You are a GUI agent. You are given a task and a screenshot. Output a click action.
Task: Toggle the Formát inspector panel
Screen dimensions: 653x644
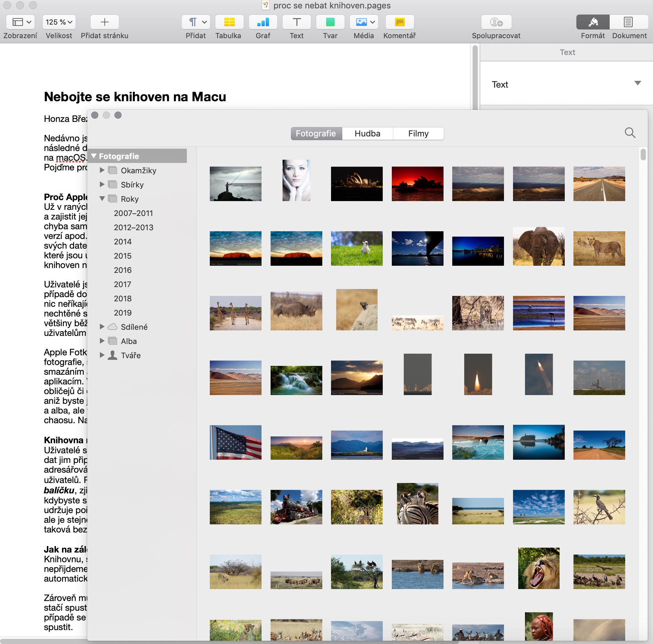coord(593,22)
